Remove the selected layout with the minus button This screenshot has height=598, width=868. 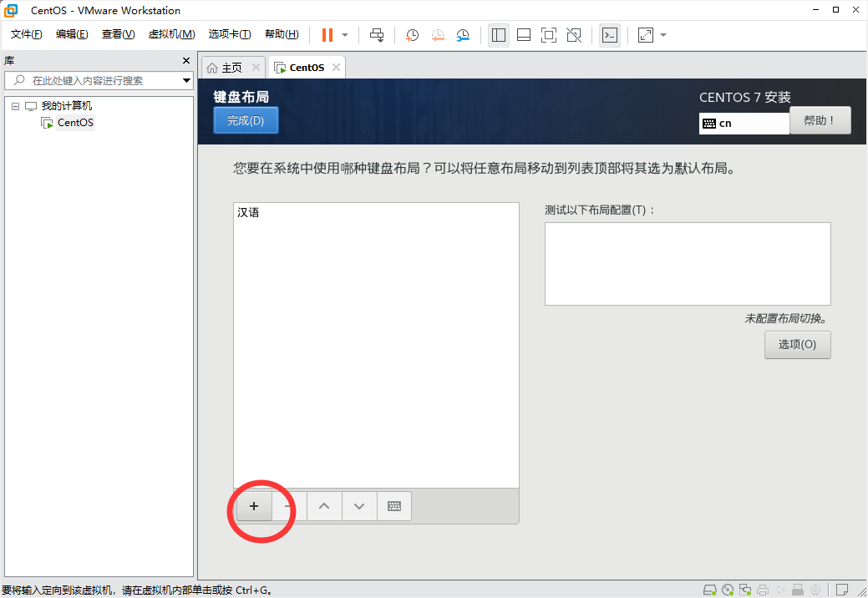290,506
